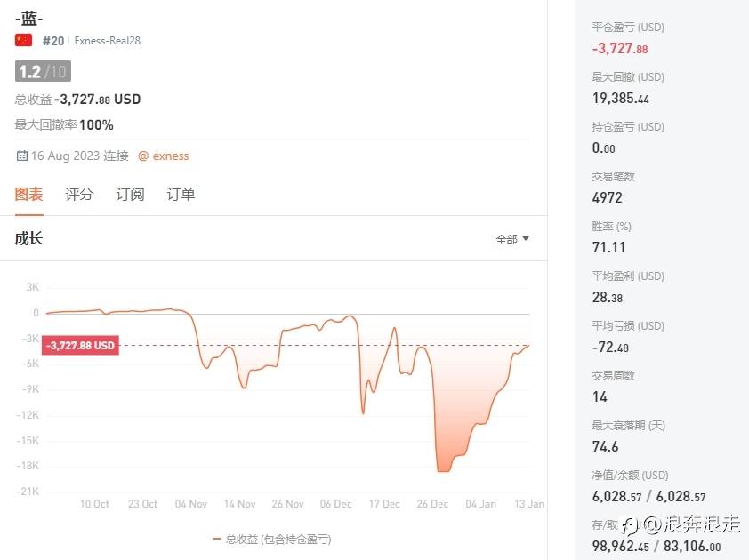
Task: Open the 全部 time range dropdown
Action: pos(512,239)
